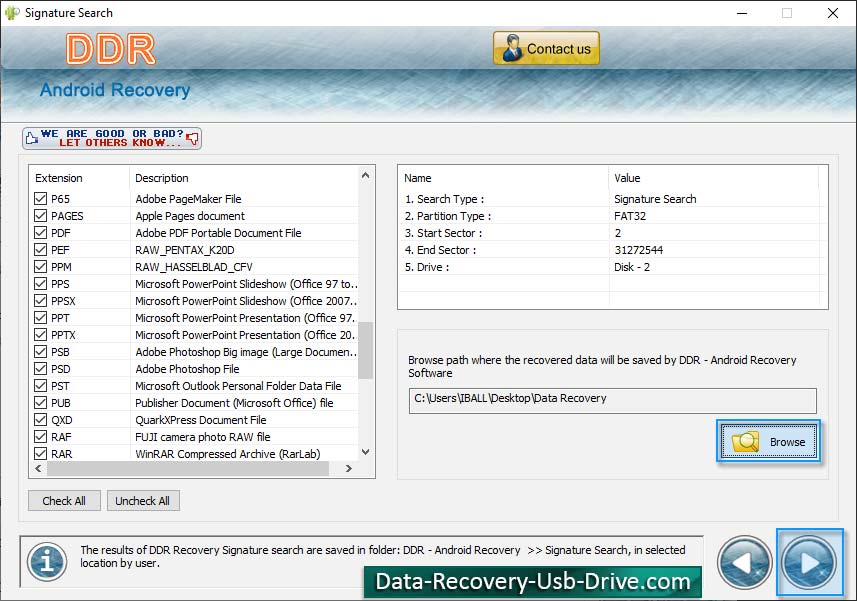Click the 'Disk - 2' drive value
The height and width of the screenshot is (601, 857).
pyautogui.click(x=632, y=267)
